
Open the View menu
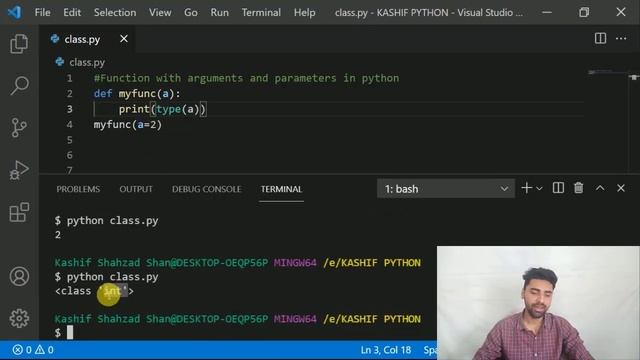[160, 13]
